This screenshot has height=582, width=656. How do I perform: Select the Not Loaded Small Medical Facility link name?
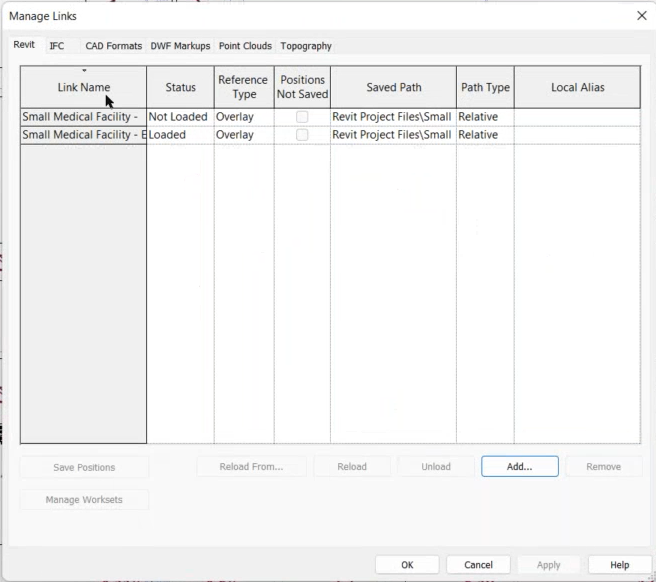coord(84,117)
